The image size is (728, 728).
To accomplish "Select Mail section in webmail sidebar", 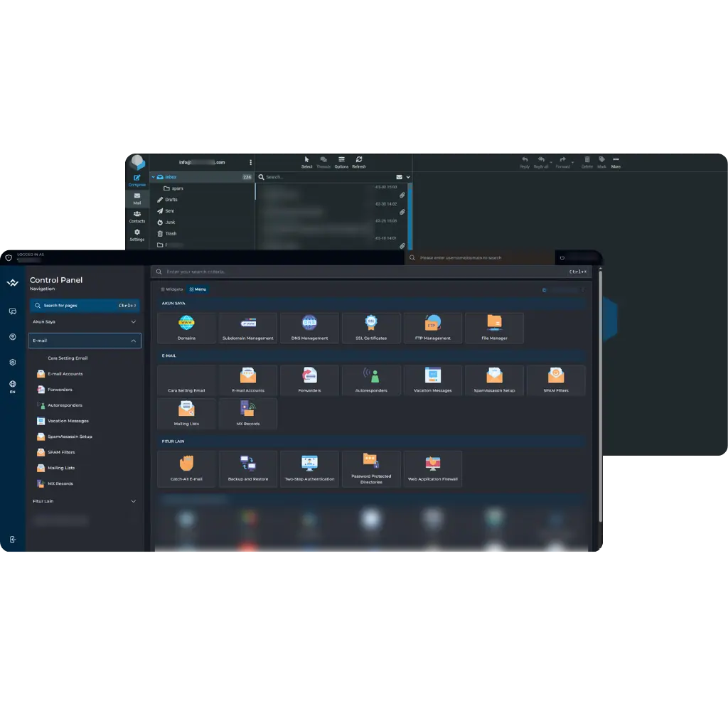I will coord(137,199).
